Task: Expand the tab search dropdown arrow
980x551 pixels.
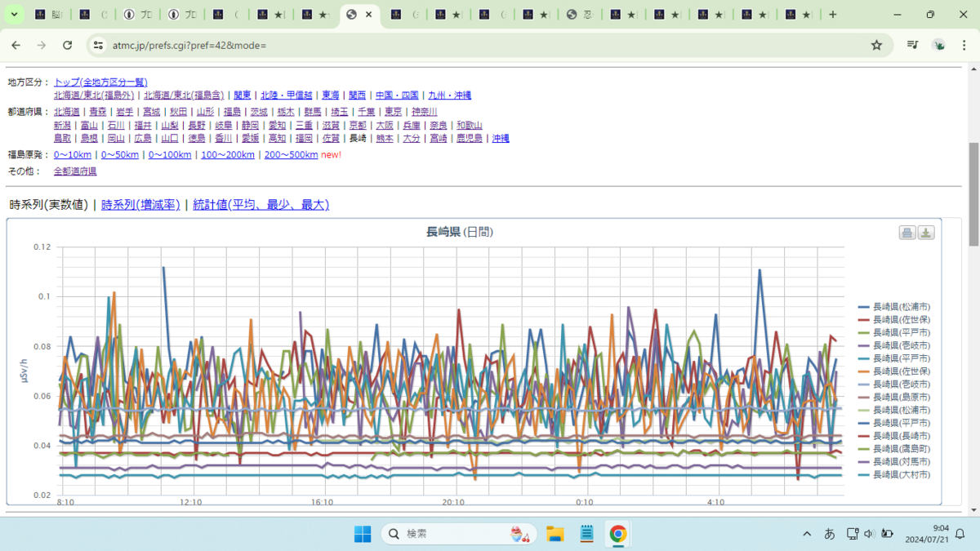Action: pos(14,15)
